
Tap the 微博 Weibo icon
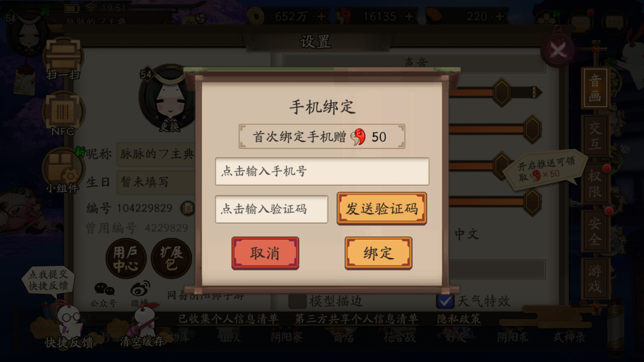coord(140,293)
